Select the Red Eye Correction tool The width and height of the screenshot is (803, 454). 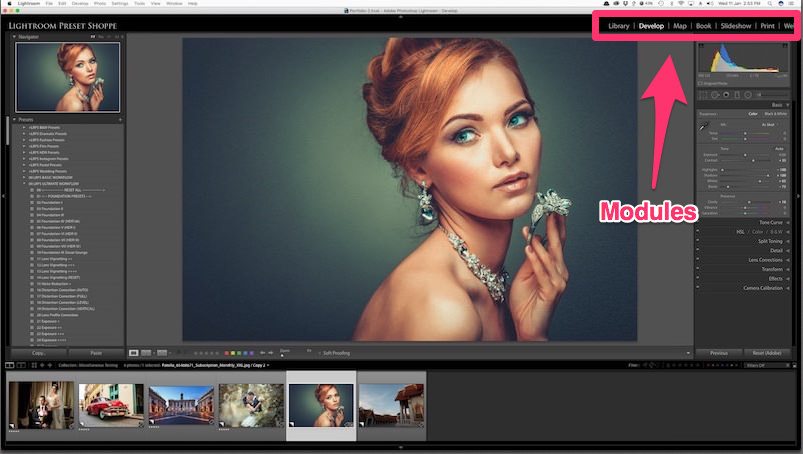point(726,95)
